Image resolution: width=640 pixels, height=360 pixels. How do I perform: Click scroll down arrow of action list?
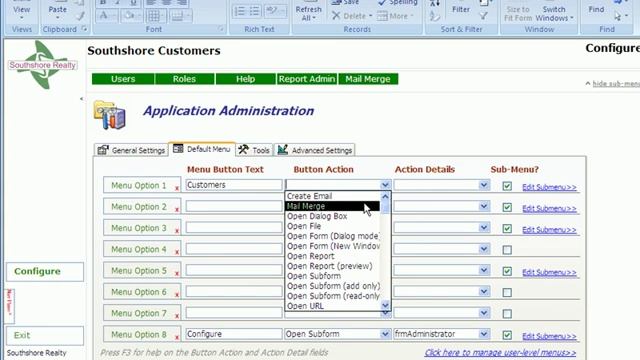point(385,305)
